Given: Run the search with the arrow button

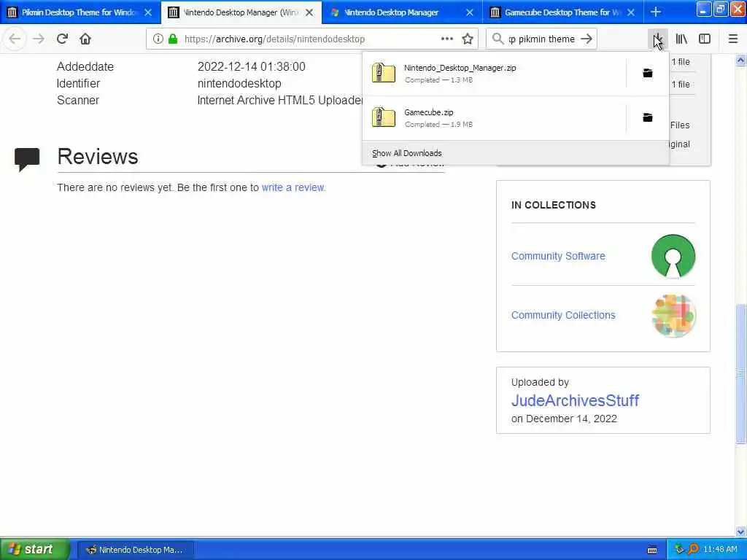Looking at the screenshot, I should pos(587,39).
